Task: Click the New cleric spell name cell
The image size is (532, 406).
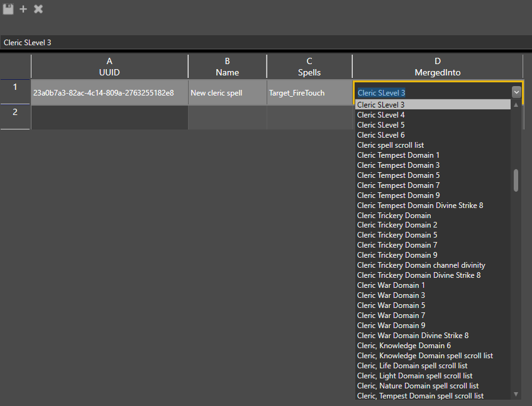Action: coord(227,93)
